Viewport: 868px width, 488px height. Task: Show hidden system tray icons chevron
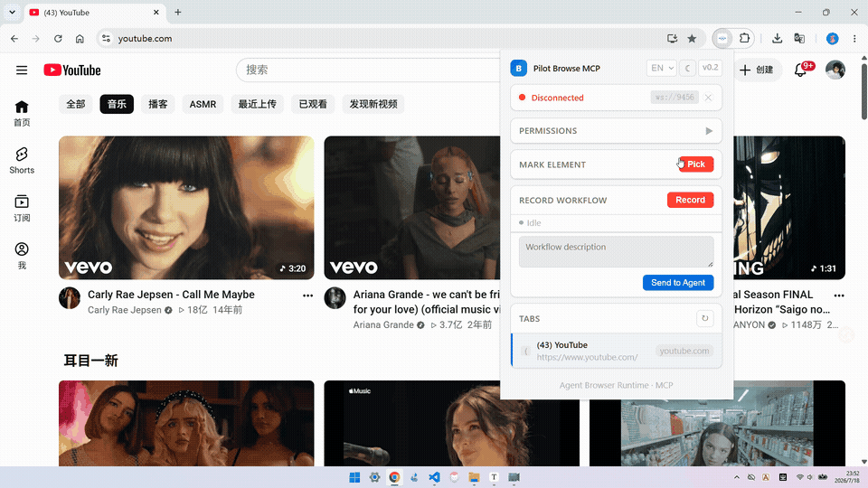736,477
